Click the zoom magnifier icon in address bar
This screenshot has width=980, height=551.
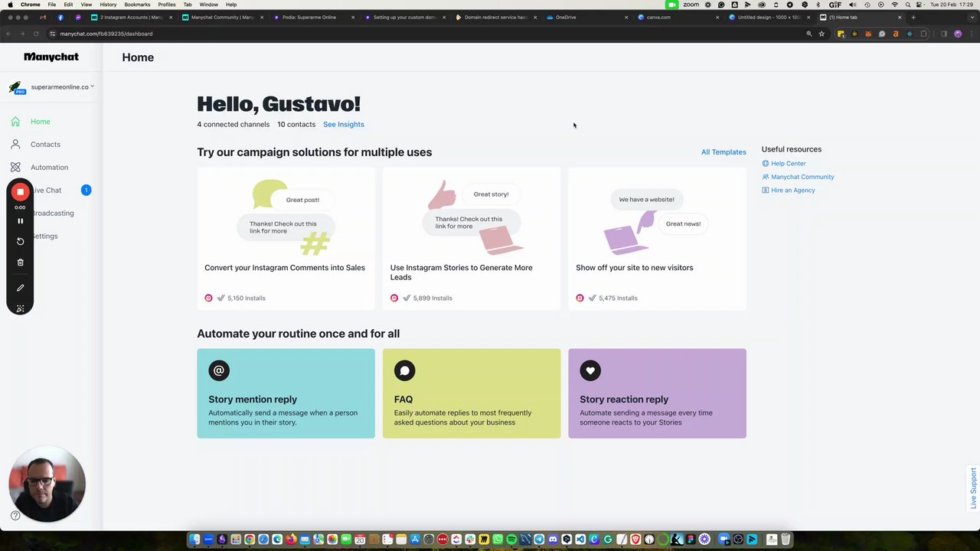click(809, 34)
